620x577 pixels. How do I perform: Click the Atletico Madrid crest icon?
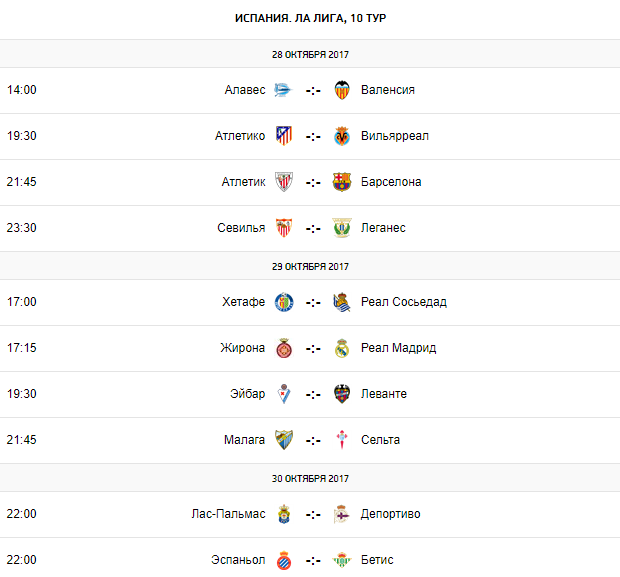point(284,136)
